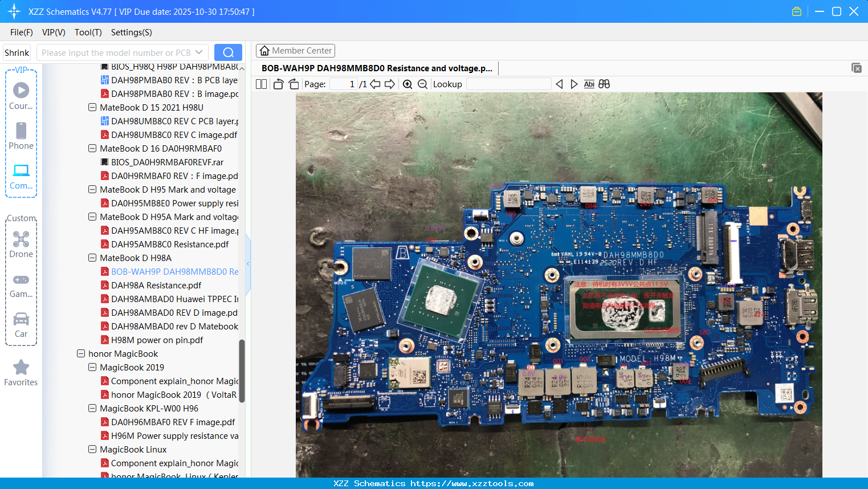Image resolution: width=868 pixels, height=489 pixels.
Task: Collapse the MagicBook 2019 node
Action: point(92,367)
